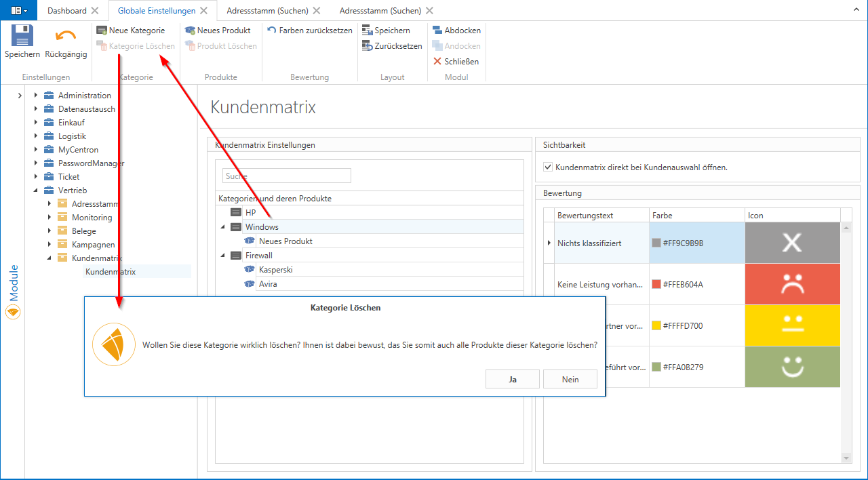Toggle Kundenmatrix direkt bei Kundenauswahl öffnen checkbox
868x480 pixels.
coord(548,167)
